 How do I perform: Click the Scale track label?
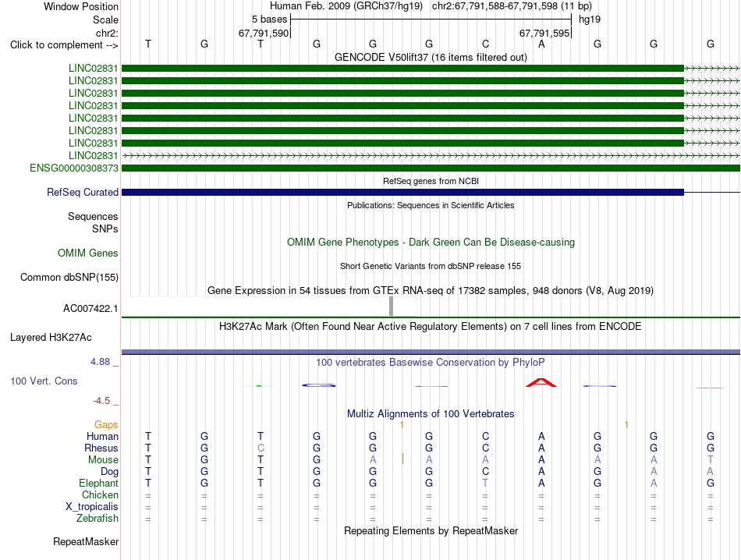point(105,19)
